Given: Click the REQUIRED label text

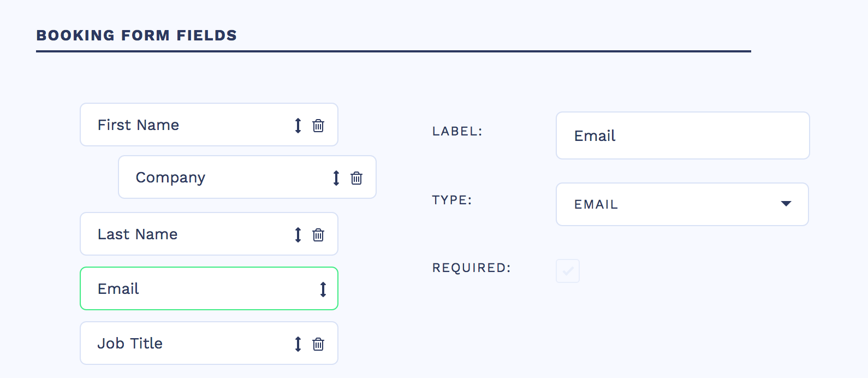Looking at the screenshot, I should click(x=472, y=268).
